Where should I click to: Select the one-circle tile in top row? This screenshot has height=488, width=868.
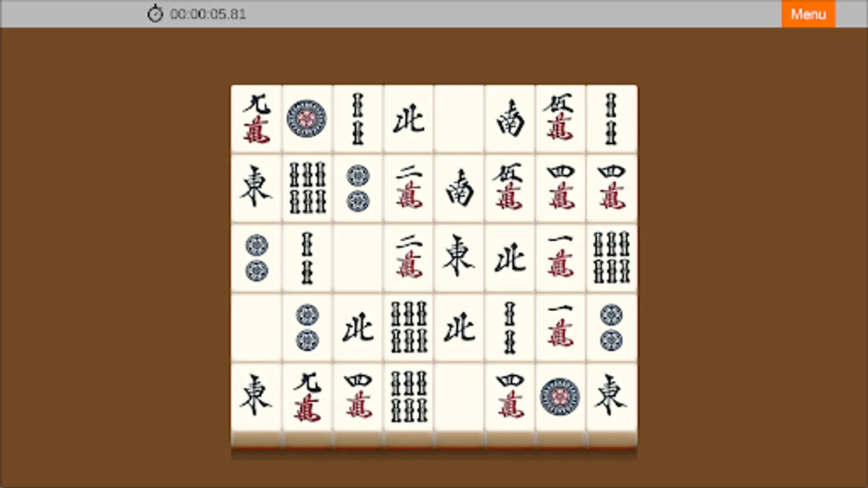click(x=307, y=119)
